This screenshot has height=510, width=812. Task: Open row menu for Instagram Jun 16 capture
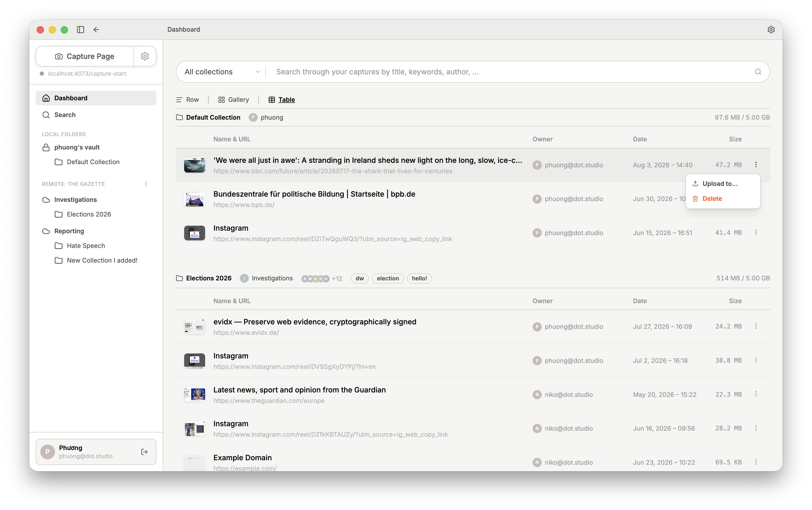(756, 428)
